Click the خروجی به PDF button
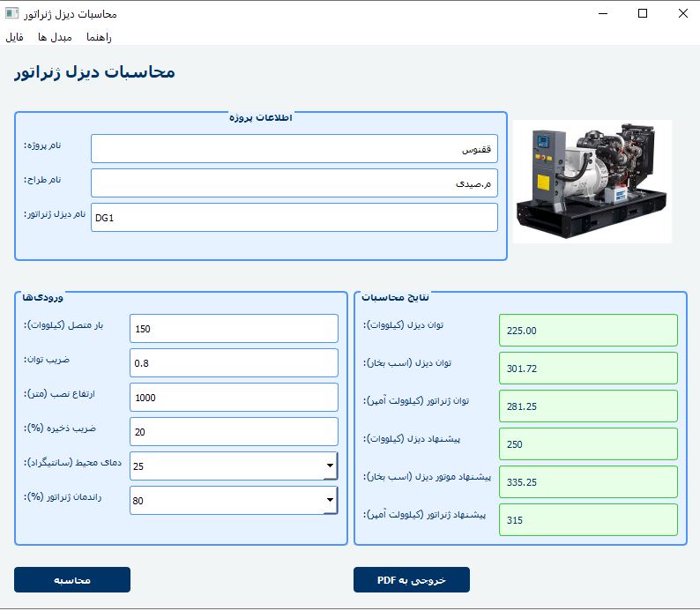The height and width of the screenshot is (611, 700). click(x=412, y=580)
